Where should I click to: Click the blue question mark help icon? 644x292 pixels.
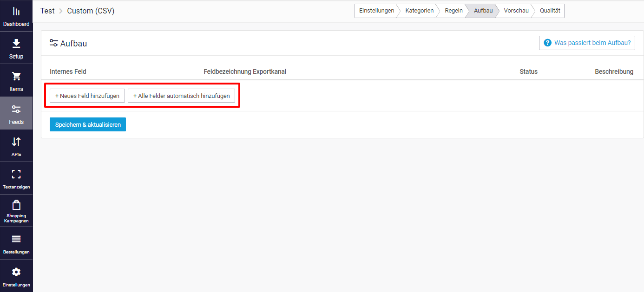pos(547,42)
